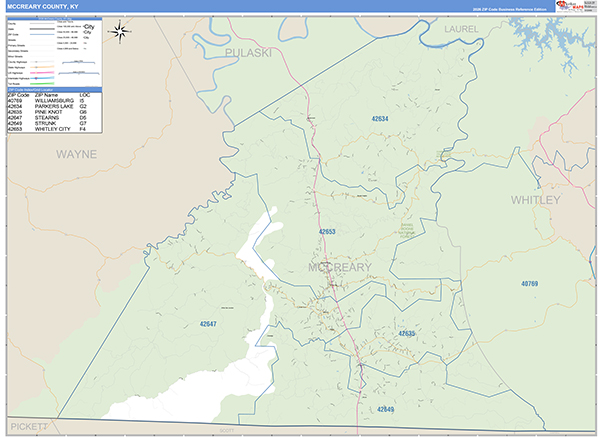Click ZIP code 42635 on the map
Viewport: 600px width, 437px height.
tap(406, 334)
